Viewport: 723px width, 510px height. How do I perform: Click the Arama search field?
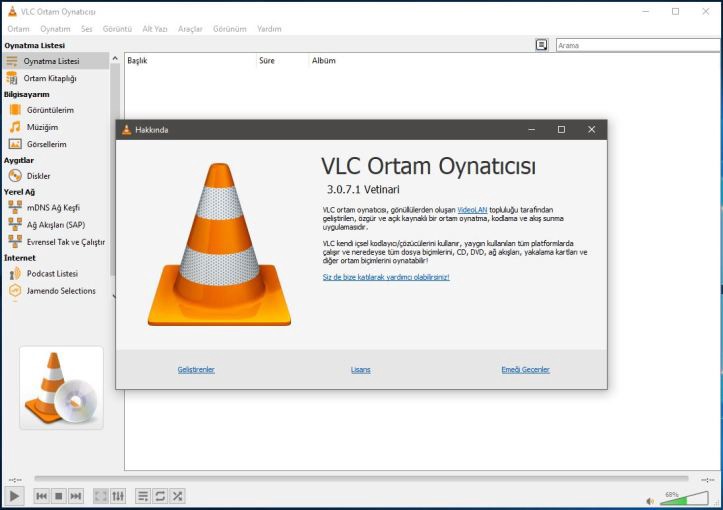(638, 45)
